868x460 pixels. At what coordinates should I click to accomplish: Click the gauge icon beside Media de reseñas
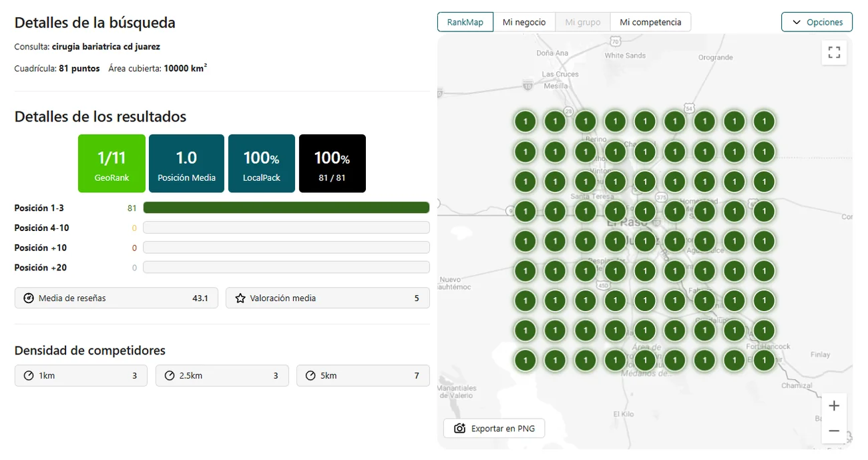tap(29, 298)
